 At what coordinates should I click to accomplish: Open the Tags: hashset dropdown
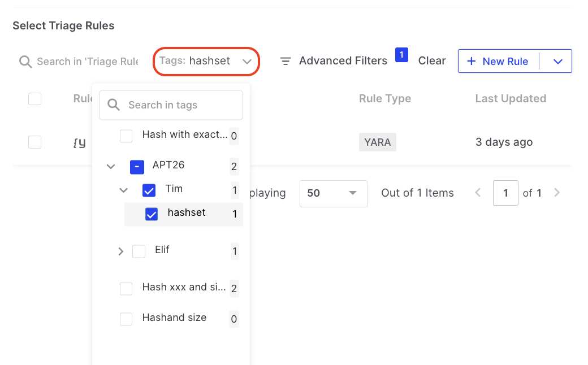pos(206,61)
